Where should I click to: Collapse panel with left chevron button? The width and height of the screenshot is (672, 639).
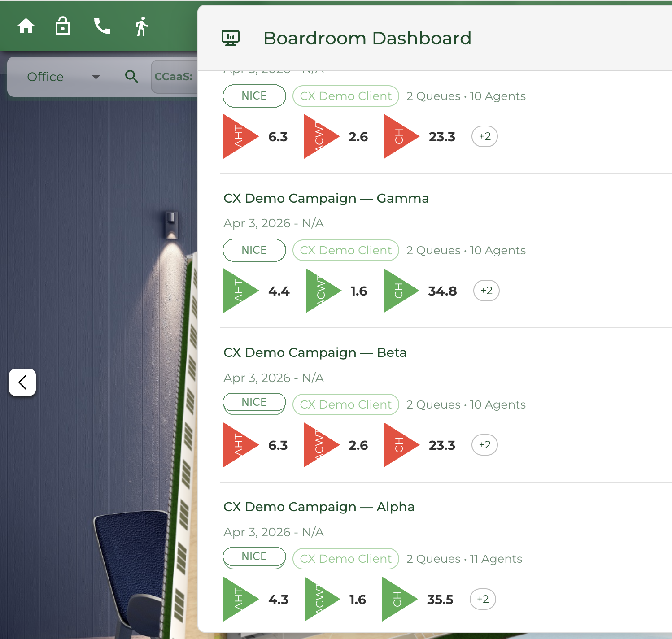(22, 382)
